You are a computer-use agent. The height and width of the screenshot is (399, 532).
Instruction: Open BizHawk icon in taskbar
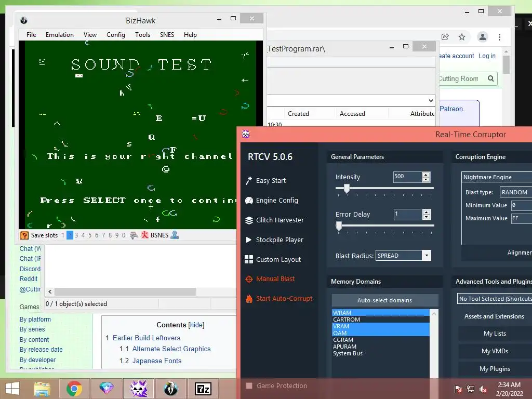tap(170, 389)
